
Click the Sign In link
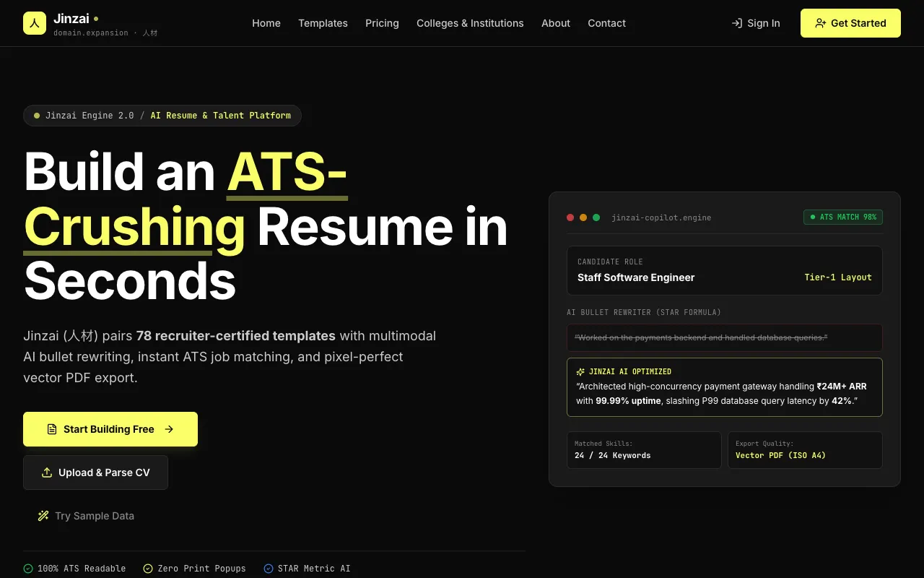[x=755, y=23]
